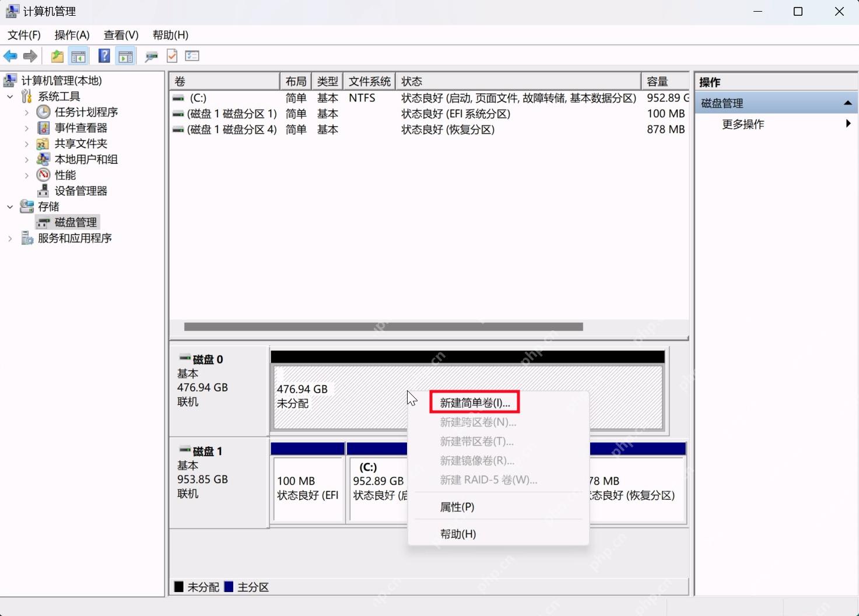This screenshot has height=616, width=859.
Task: Click the Forward arrow toolbar icon
Action: point(30,56)
